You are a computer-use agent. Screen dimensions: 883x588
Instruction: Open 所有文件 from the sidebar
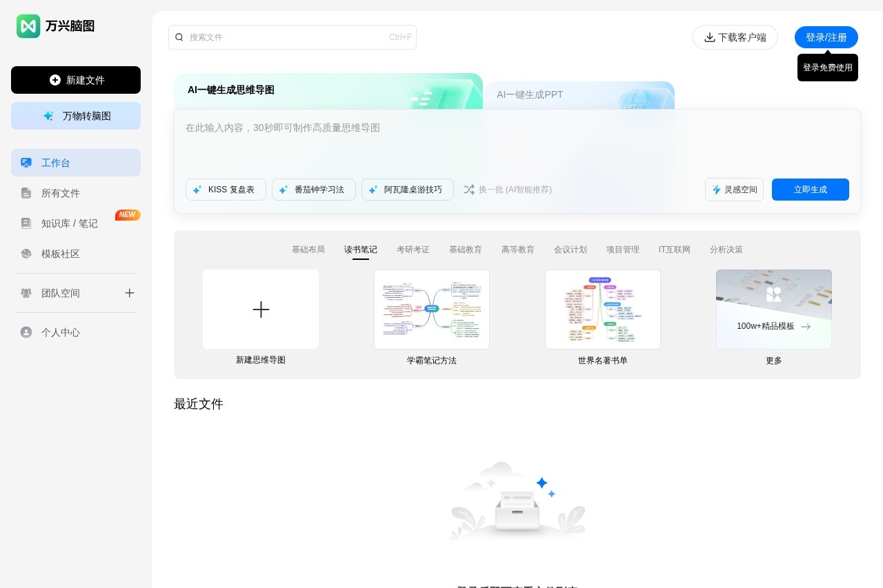click(60, 194)
